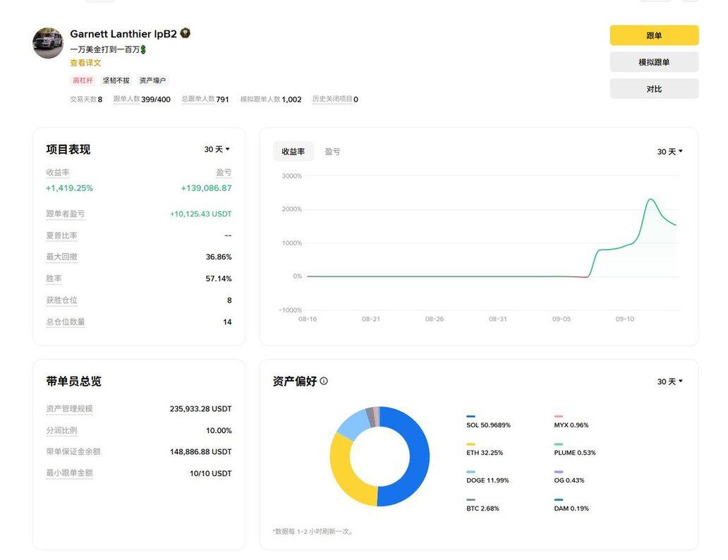Select the 坚韧不拔 tag

point(116,80)
